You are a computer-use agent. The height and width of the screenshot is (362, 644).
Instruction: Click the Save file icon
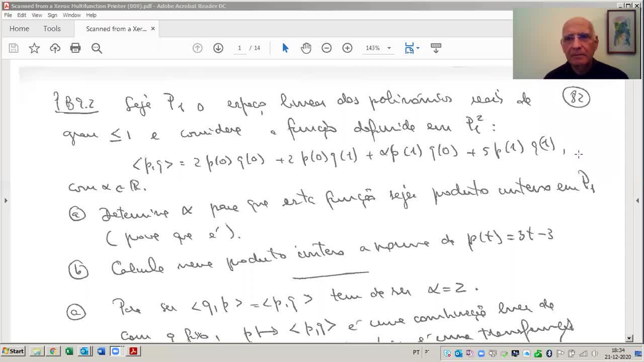click(x=14, y=48)
